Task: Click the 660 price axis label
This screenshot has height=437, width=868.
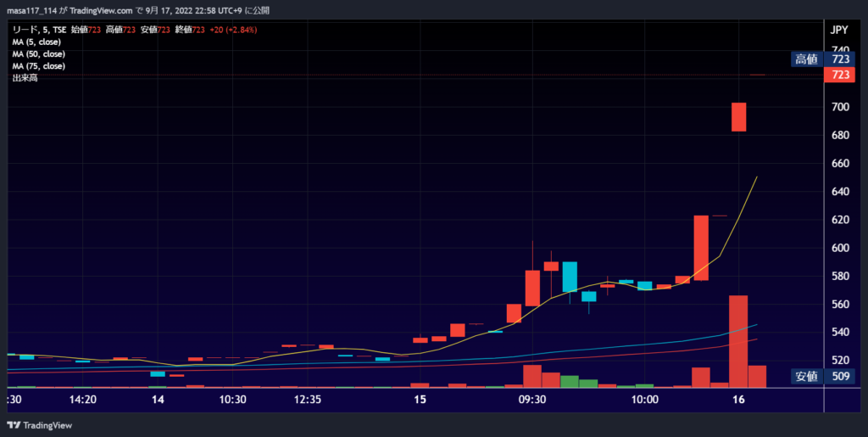Action: 840,164
